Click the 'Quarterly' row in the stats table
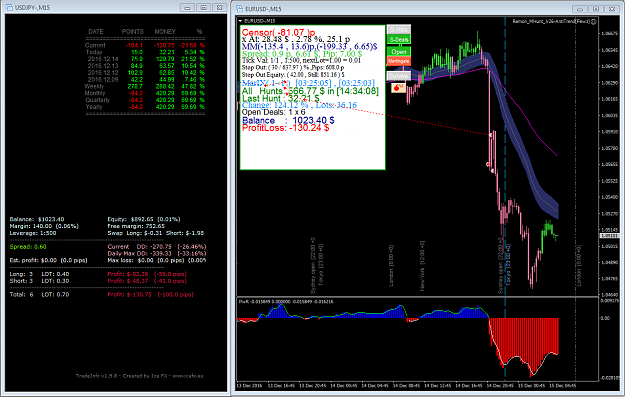 click(x=145, y=100)
